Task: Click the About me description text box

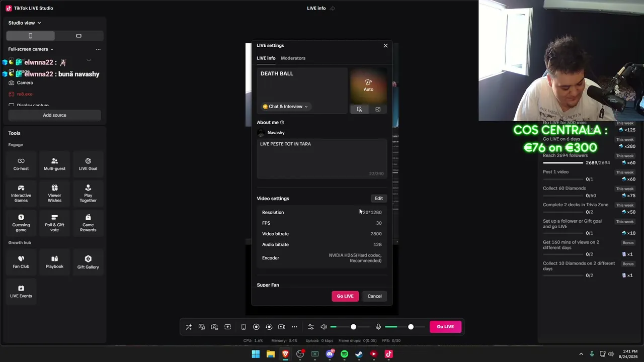Action: click(322, 158)
